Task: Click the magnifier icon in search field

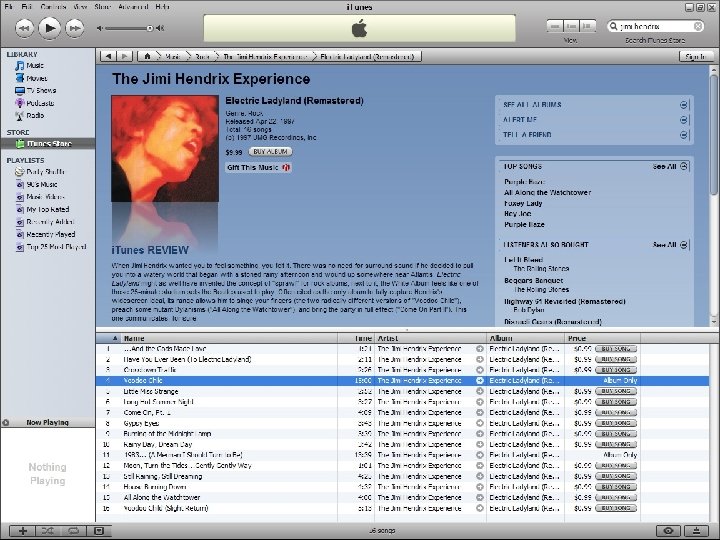Action: pos(613,26)
